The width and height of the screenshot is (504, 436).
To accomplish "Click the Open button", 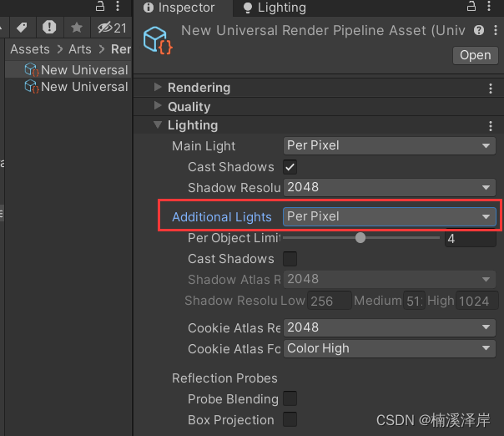I will (x=476, y=55).
